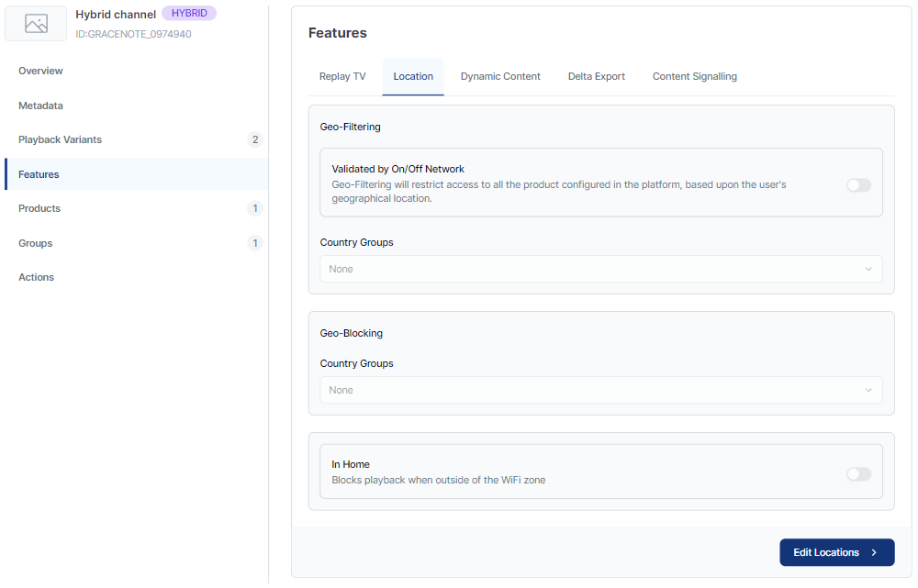
Task: Toggle the In Home switch
Action: coord(857,474)
